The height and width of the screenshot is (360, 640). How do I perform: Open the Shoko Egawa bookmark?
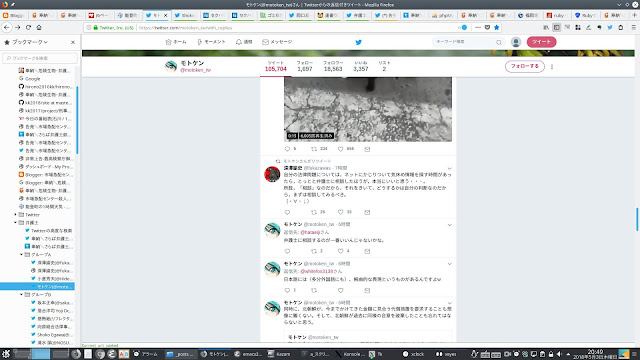(x=52, y=335)
